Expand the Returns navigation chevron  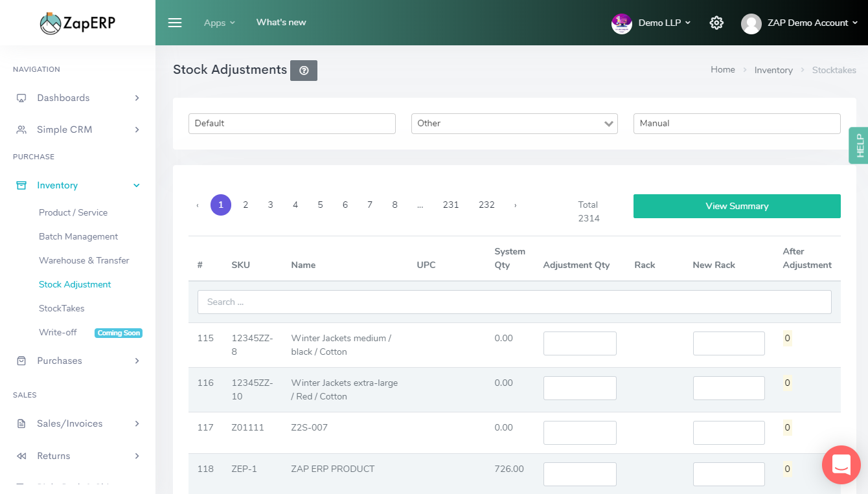[137, 456]
